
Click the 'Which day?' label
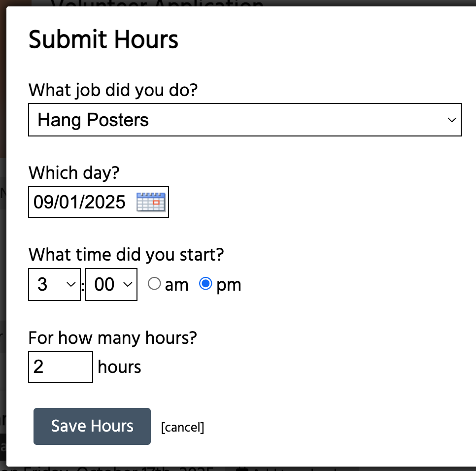pos(74,172)
